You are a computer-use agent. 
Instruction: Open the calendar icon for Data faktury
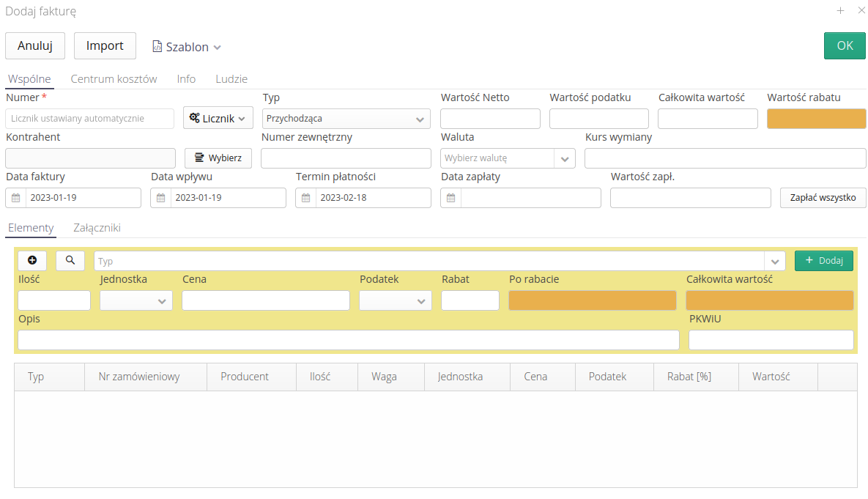coord(16,198)
